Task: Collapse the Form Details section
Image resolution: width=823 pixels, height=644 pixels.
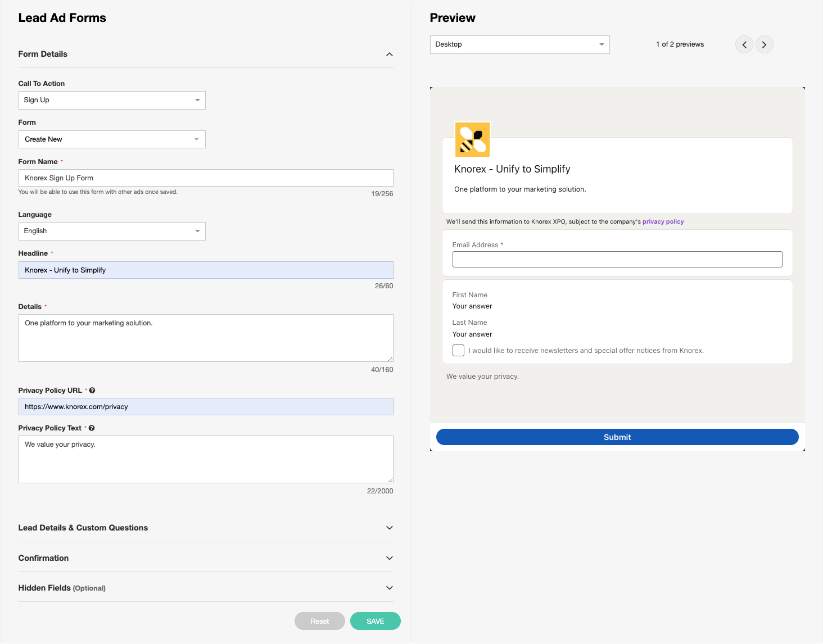Action: click(x=389, y=55)
